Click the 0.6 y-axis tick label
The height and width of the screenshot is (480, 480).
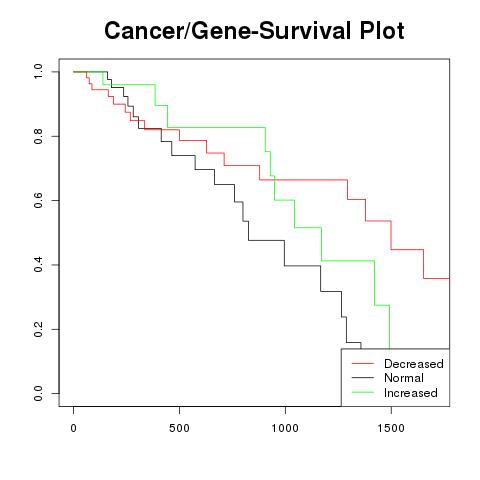(38, 200)
